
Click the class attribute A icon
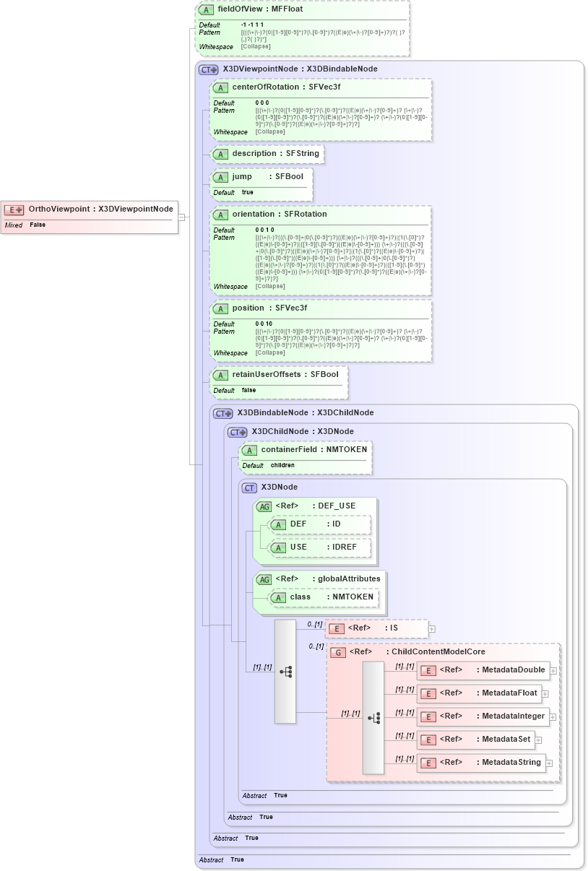(279, 598)
